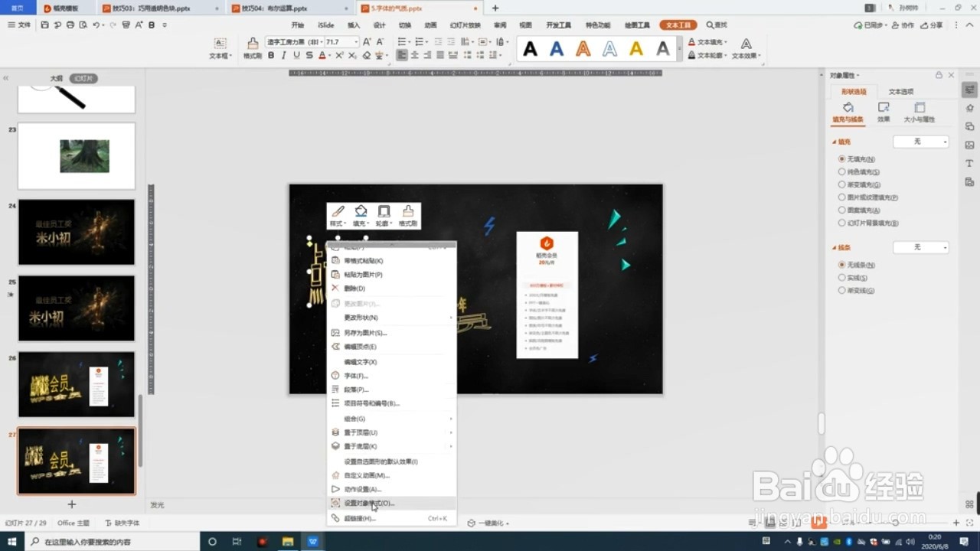Image resolution: width=980 pixels, height=551 pixels.
Task: Click the Windows taskbar search box
Action: click(x=111, y=541)
